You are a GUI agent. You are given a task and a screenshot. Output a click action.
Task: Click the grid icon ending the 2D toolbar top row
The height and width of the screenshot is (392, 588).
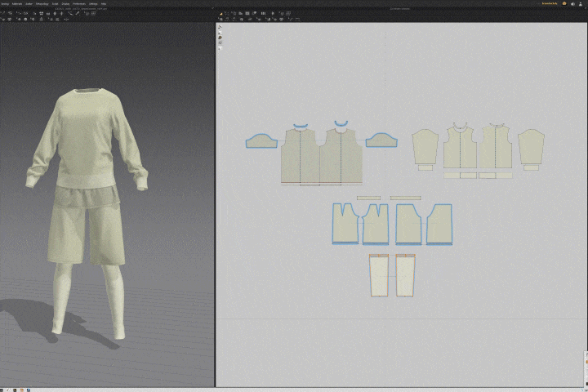click(x=288, y=14)
